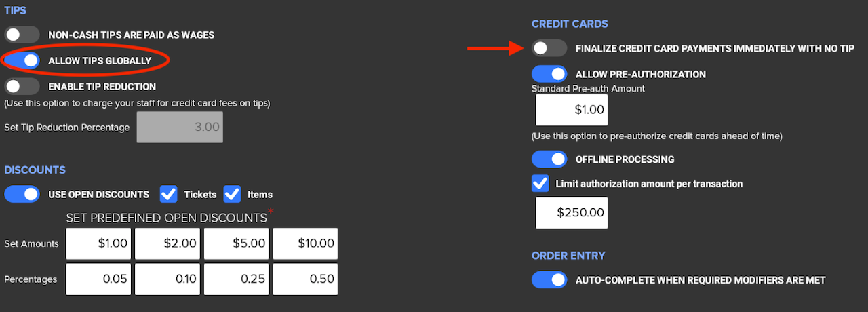Uncheck the Tickets checkbox
This screenshot has height=312, width=868.
pos(169,195)
